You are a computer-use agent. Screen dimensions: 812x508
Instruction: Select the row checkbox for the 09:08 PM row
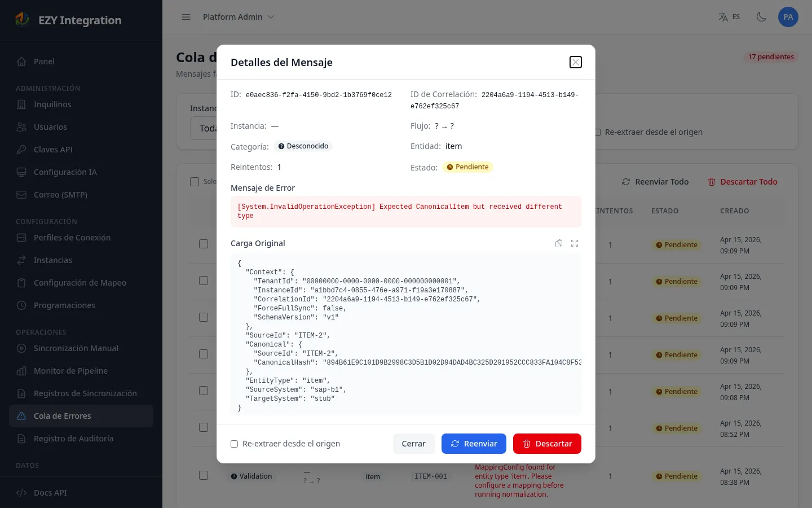(204, 391)
